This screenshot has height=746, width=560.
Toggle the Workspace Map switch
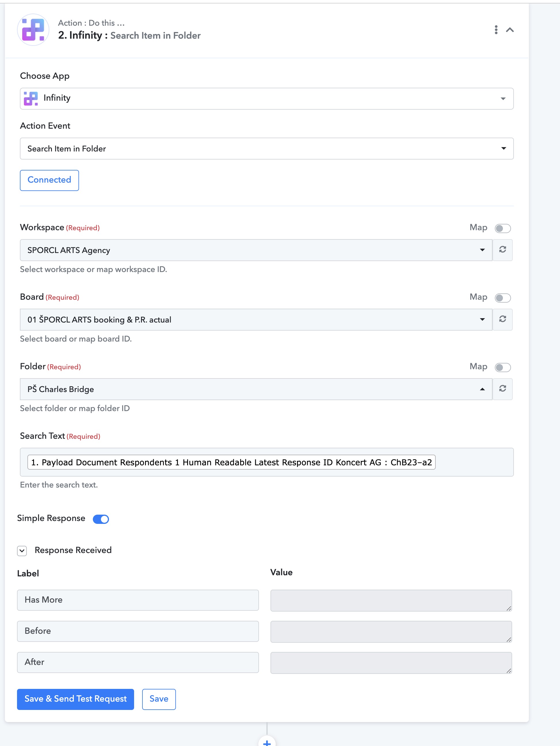[503, 228]
